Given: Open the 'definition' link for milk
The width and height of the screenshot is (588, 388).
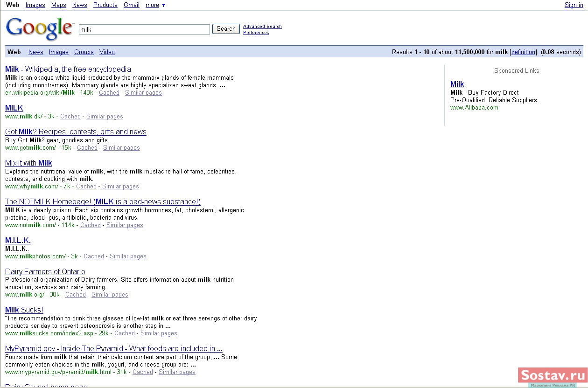Looking at the screenshot, I should click(x=523, y=52).
